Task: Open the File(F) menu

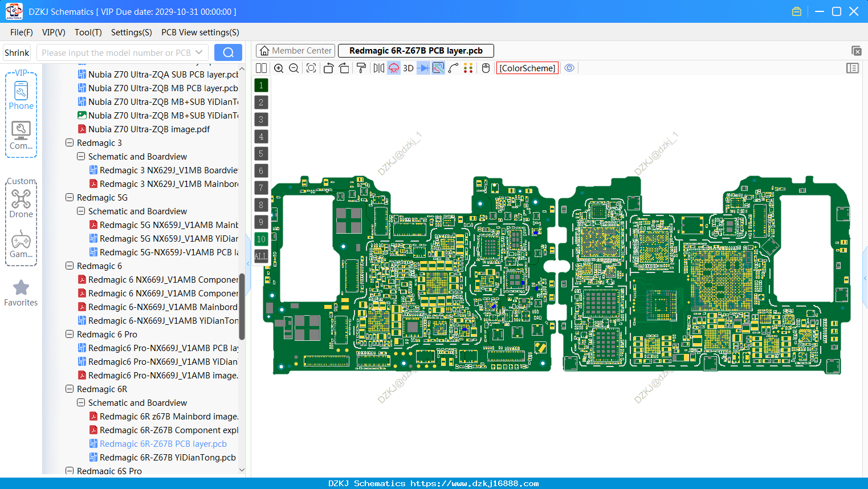Action: (22, 32)
